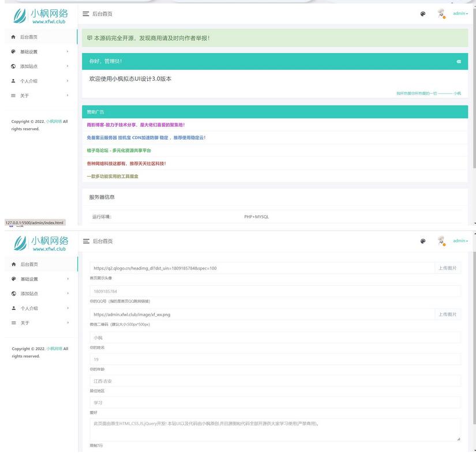The image size is (476, 453).
Task: Expand the 关于 chevron in the lower sidebar
Action: click(67, 323)
